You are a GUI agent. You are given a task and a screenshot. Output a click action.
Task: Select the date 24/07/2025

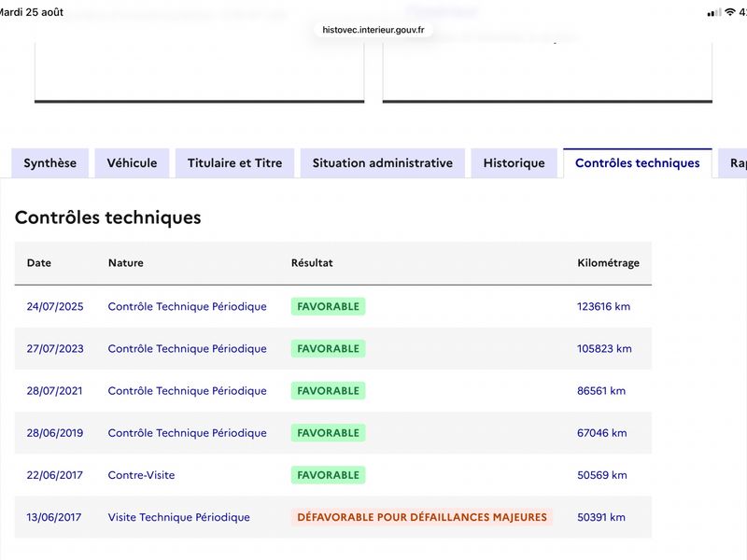point(55,306)
